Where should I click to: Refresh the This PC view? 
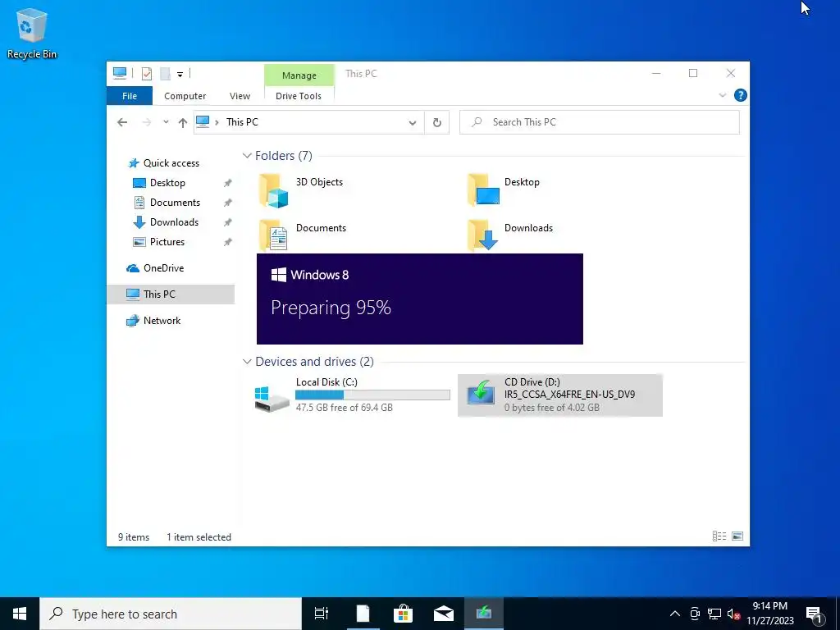(x=437, y=123)
